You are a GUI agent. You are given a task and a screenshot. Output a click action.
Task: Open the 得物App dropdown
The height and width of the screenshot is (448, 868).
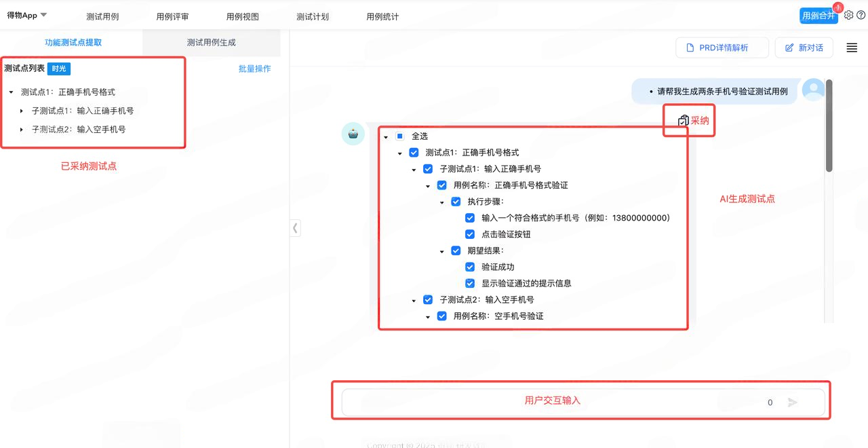coord(27,15)
